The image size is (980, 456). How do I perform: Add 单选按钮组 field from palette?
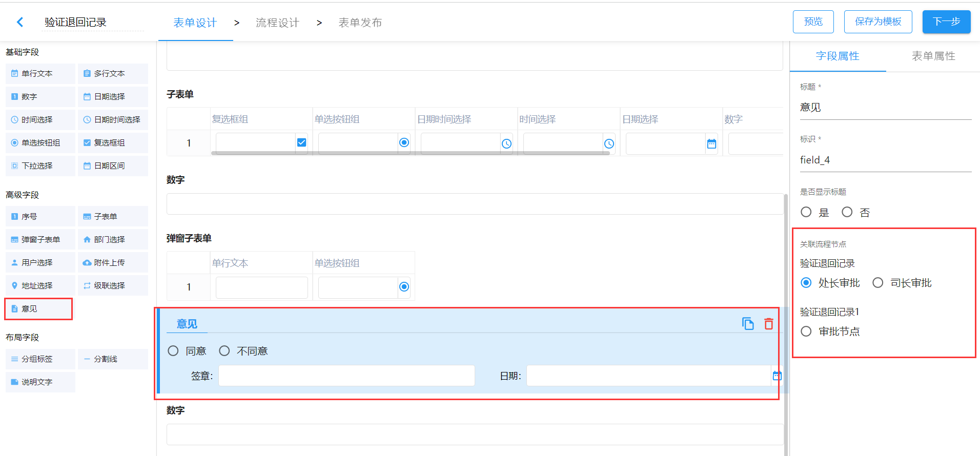tap(40, 143)
